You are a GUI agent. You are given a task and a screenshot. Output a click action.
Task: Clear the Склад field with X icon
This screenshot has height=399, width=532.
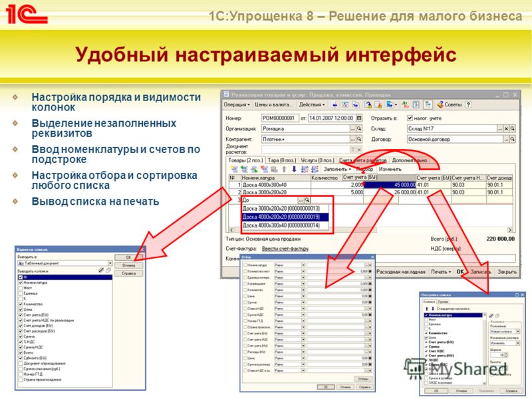506,128
